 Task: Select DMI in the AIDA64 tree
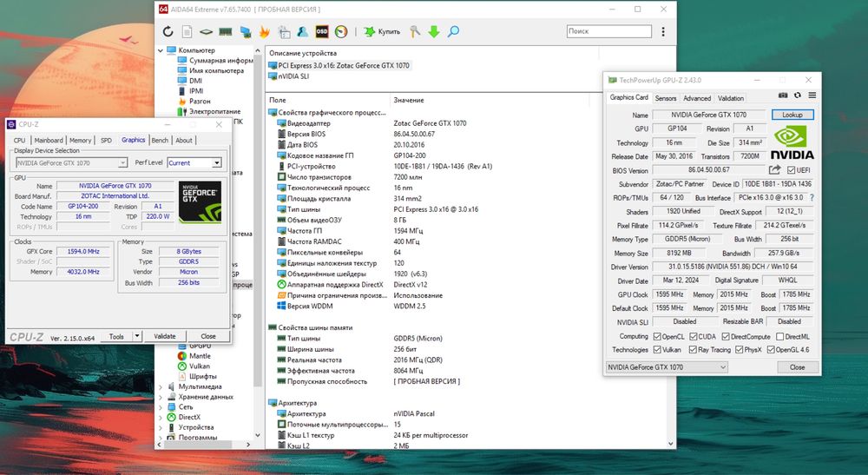click(195, 80)
